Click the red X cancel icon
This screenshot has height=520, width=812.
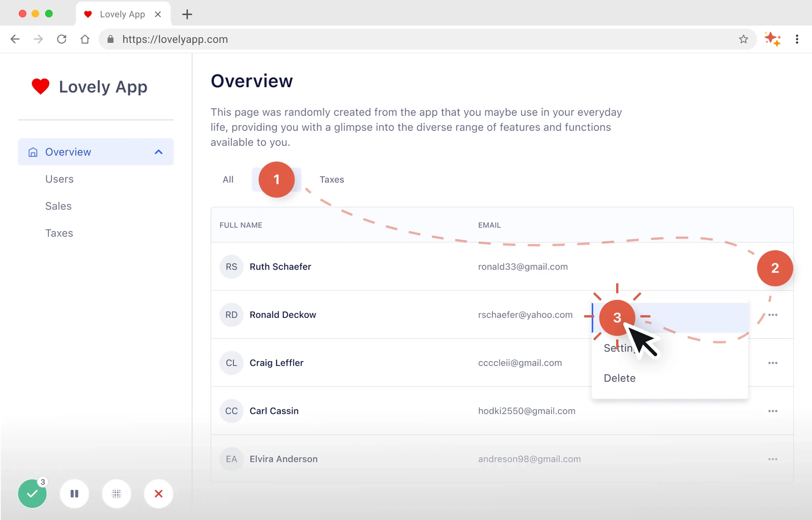tap(158, 494)
